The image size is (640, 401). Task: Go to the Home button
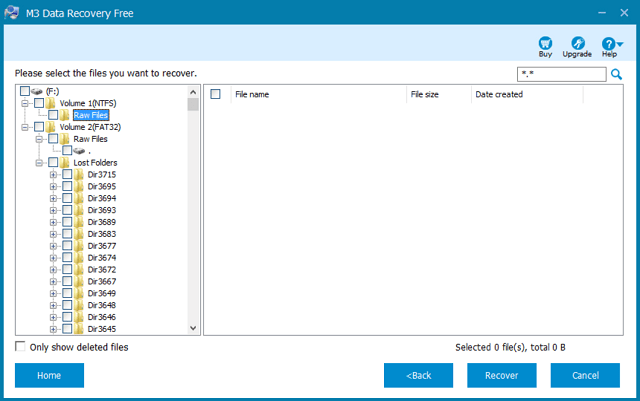tap(49, 375)
